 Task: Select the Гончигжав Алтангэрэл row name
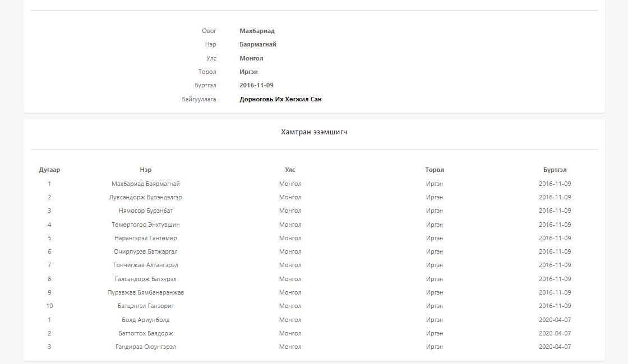(146, 265)
